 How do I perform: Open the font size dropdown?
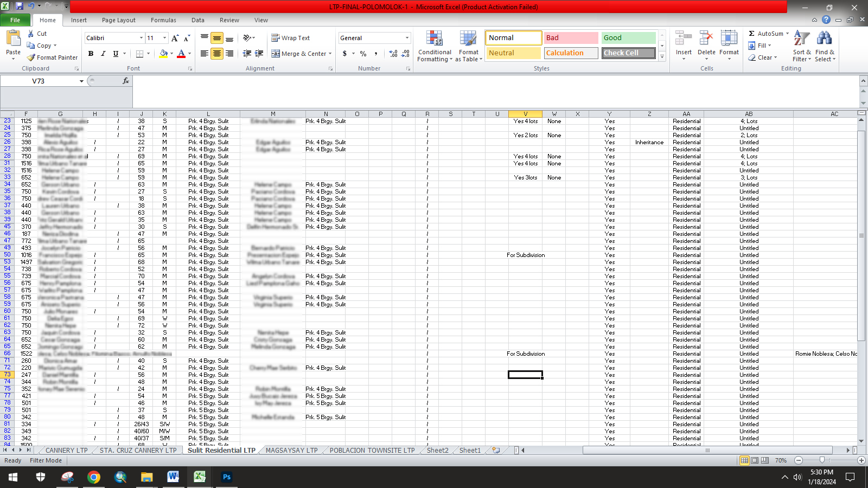[x=164, y=38]
